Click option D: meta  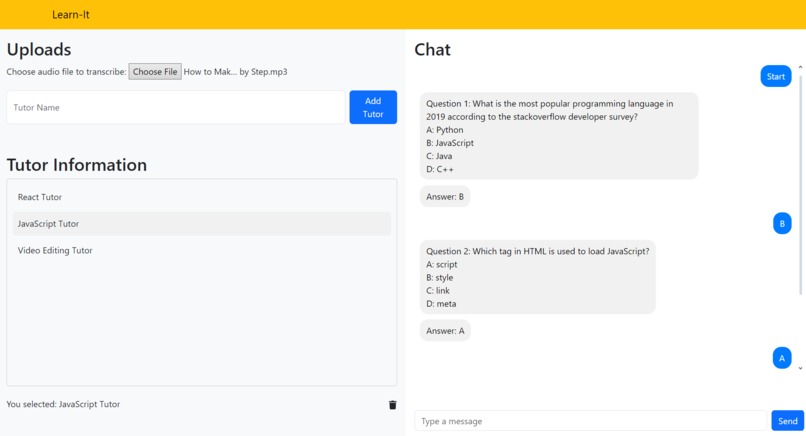[x=441, y=304]
